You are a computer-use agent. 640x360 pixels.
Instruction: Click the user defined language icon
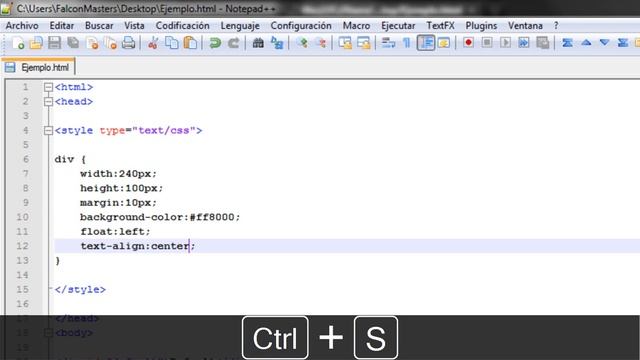pyautogui.click(x=444, y=42)
